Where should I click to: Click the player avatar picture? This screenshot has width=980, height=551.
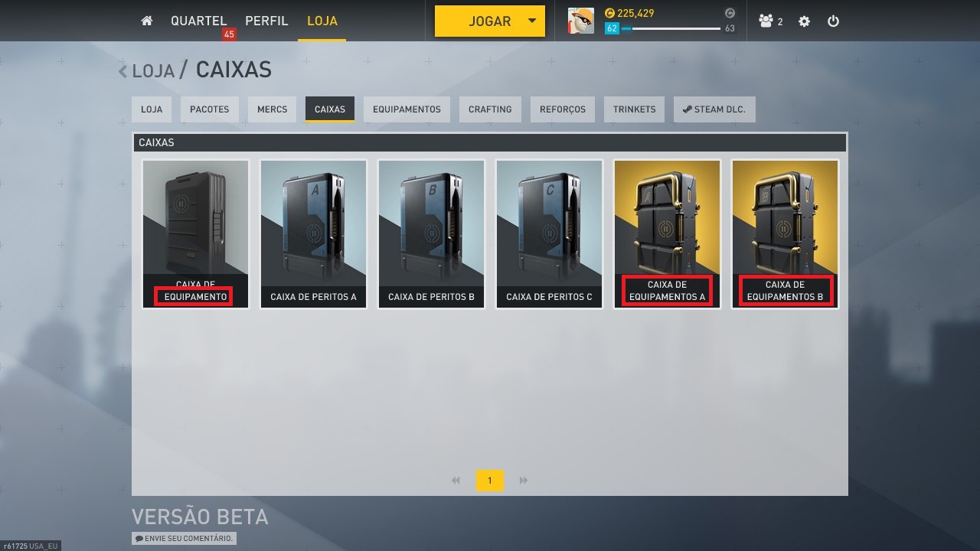[x=580, y=21]
